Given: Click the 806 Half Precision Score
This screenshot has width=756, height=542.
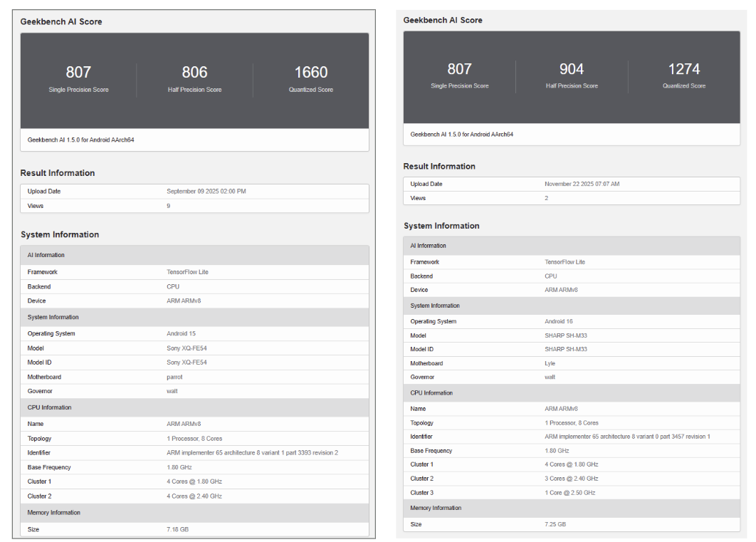Looking at the screenshot, I should click(194, 73).
